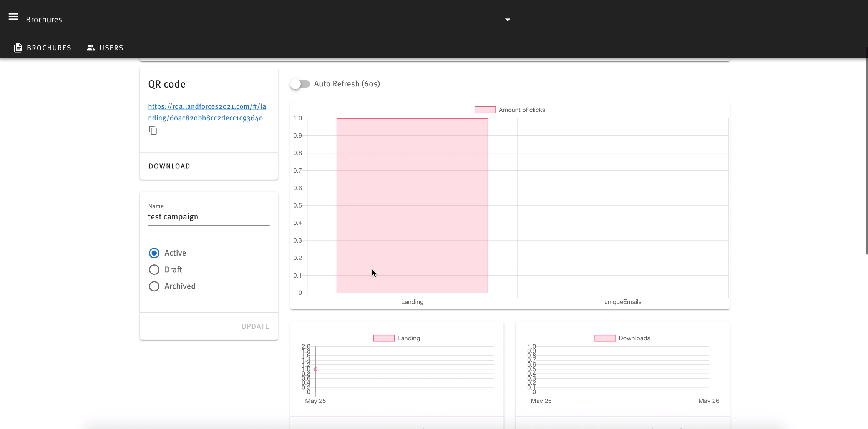Viewport: 868px width, 429px height.
Task: Toggle the Auto Refresh (60s) switch
Action: (300, 84)
